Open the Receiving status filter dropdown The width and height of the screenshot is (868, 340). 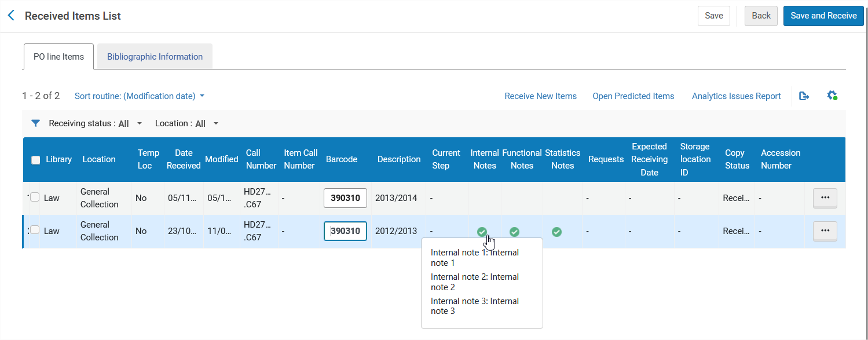pos(96,123)
